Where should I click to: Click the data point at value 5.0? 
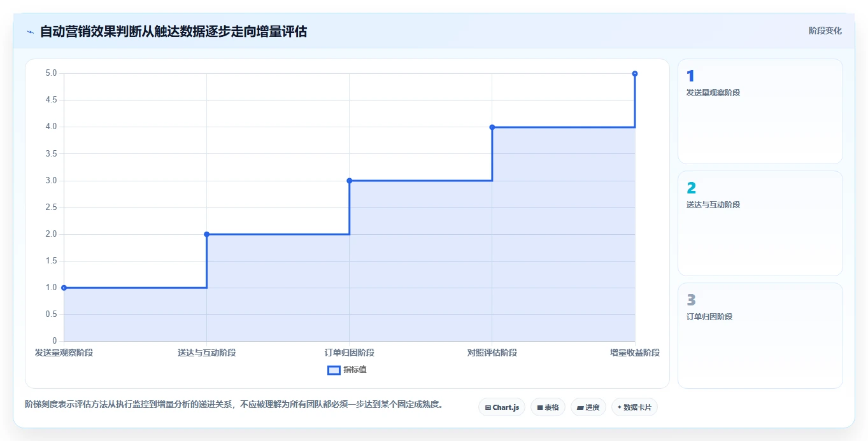[635, 74]
